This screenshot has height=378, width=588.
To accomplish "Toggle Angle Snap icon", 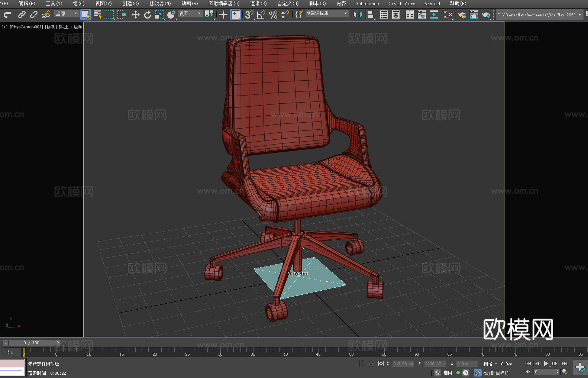I will 261,14.
